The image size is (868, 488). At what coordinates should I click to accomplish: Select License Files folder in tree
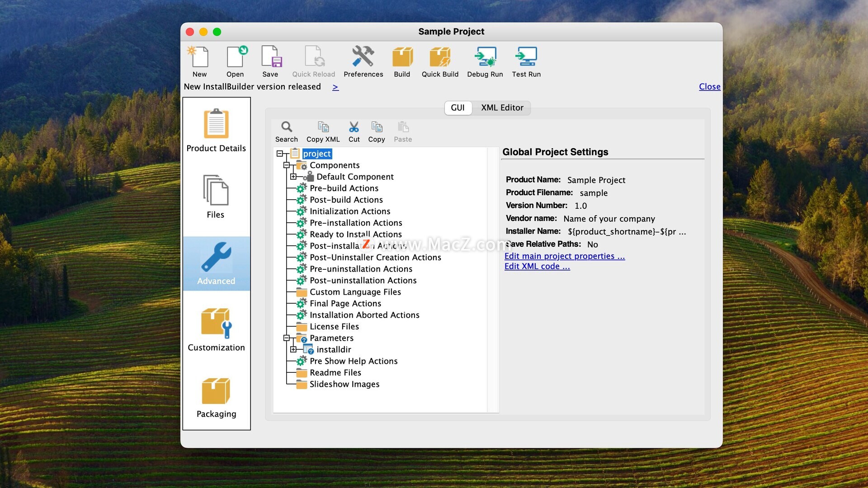[334, 327]
